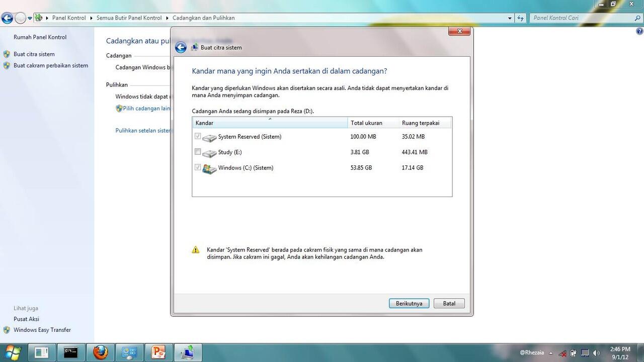Open the Rumah Panel Kontrol link
This screenshot has width=644, height=362.
point(40,37)
